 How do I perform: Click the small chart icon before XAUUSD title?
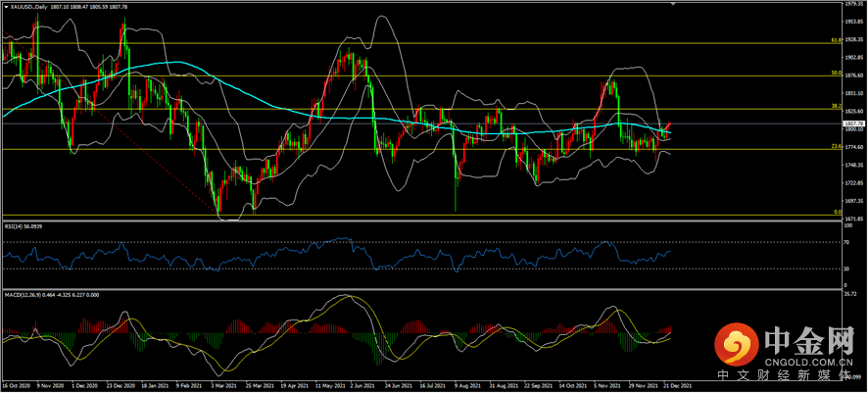tap(4, 5)
